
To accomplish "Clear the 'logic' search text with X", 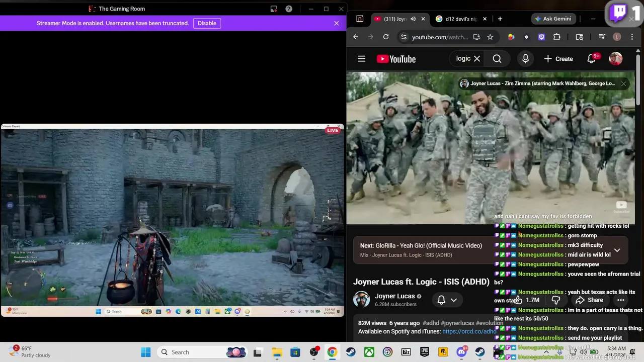I will (477, 59).
